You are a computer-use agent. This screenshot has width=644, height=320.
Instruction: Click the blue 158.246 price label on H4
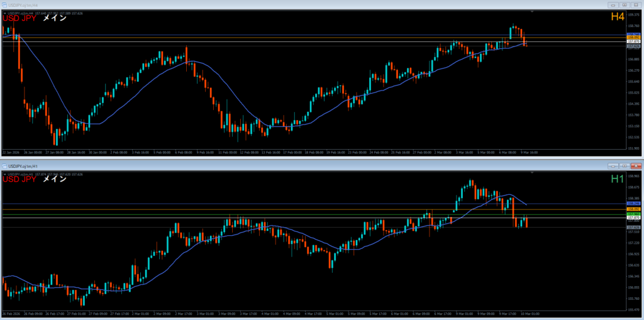point(633,35)
